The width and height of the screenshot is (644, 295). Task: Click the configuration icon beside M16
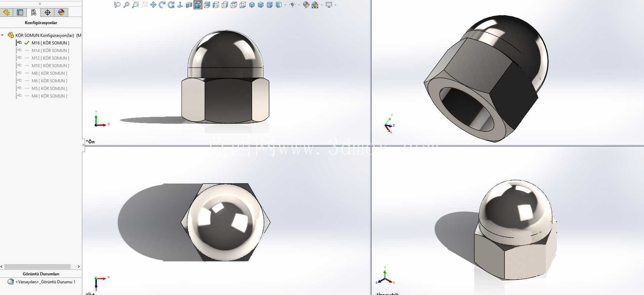[x=19, y=43]
